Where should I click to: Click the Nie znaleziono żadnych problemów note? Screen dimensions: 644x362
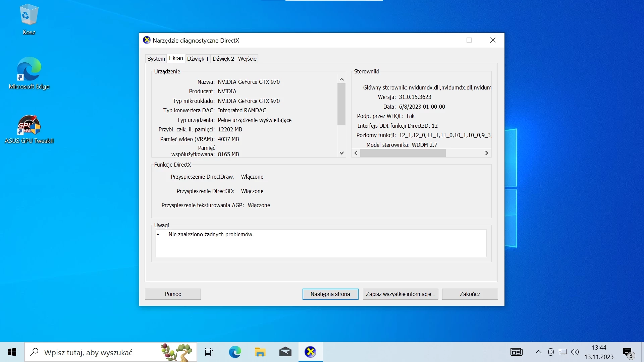coord(211,234)
